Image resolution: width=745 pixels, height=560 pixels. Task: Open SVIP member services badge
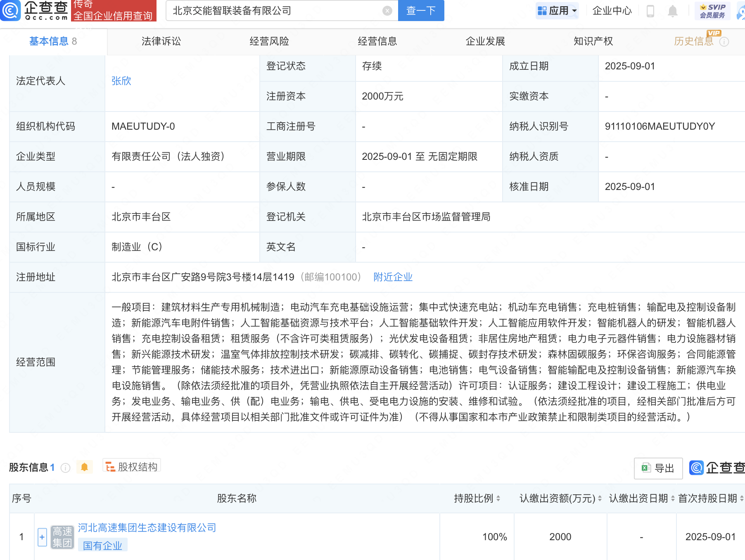tap(712, 11)
